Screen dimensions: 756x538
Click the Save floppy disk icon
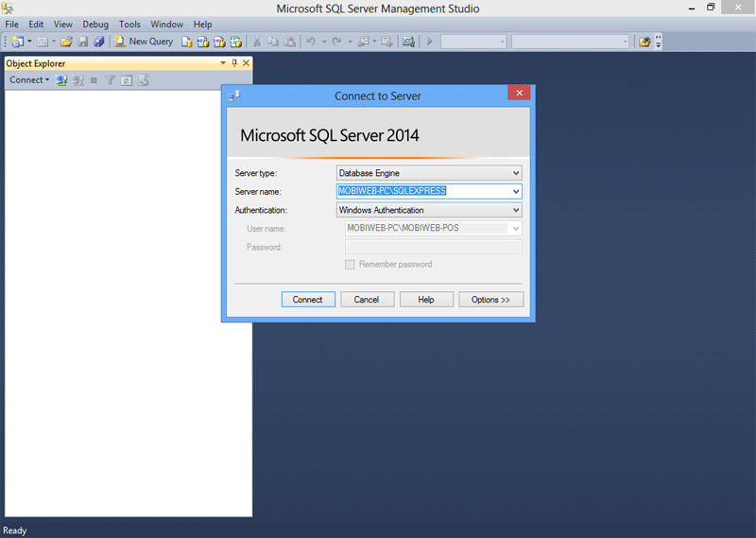tap(83, 42)
